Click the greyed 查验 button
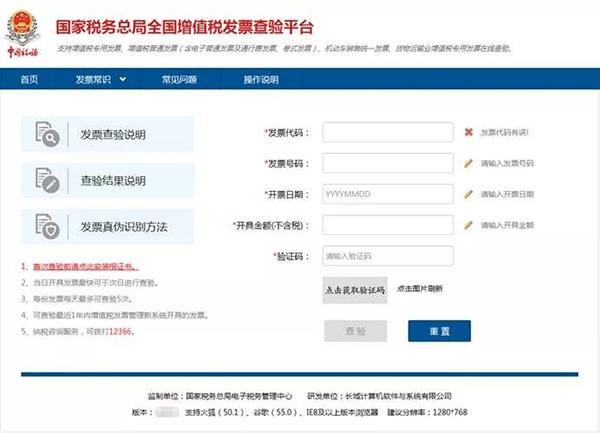 pyautogui.click(x=355, y=331)
